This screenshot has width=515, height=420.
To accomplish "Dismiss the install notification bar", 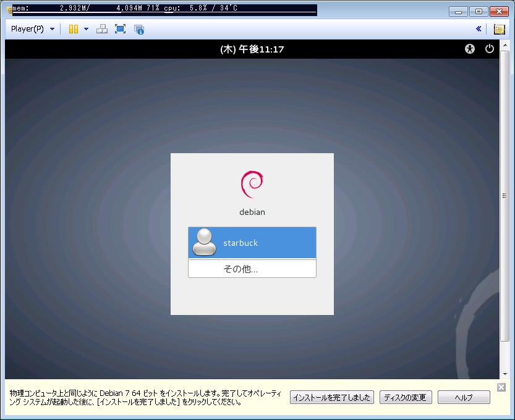I will (501, 387).
